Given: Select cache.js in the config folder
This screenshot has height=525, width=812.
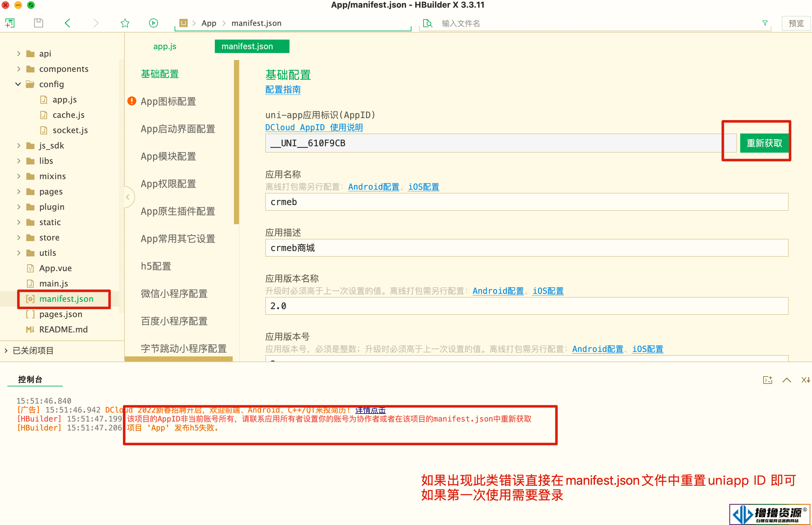Looking at the screenshot, I should 69,115.
